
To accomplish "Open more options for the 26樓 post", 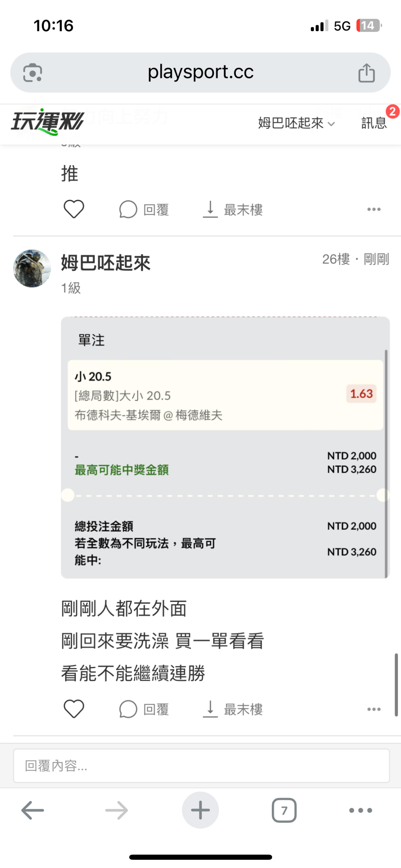I will 374,709.
